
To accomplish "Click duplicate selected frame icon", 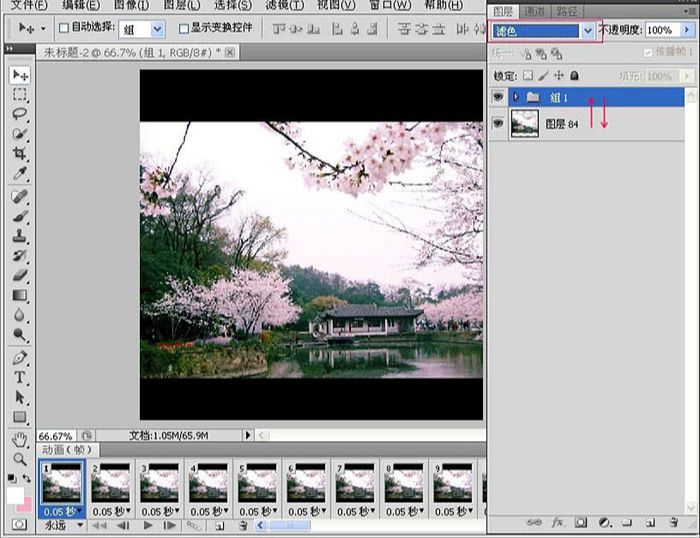I will (220, 525).
